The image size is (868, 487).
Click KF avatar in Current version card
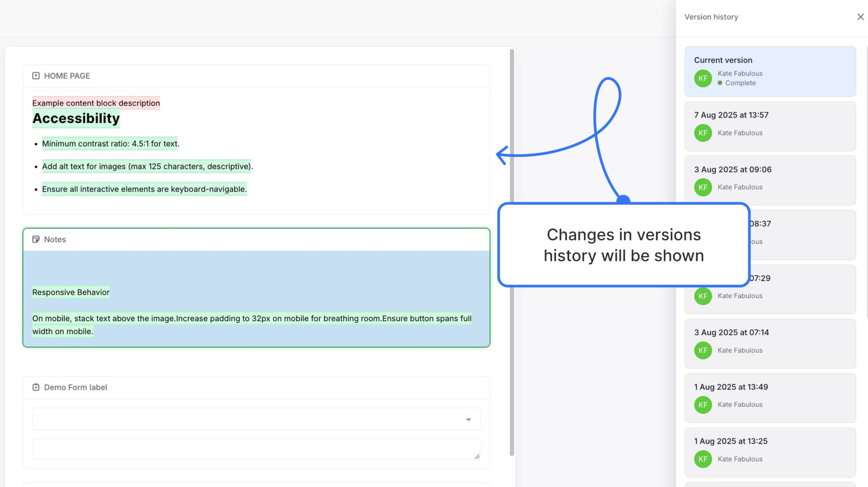(703, 78)
